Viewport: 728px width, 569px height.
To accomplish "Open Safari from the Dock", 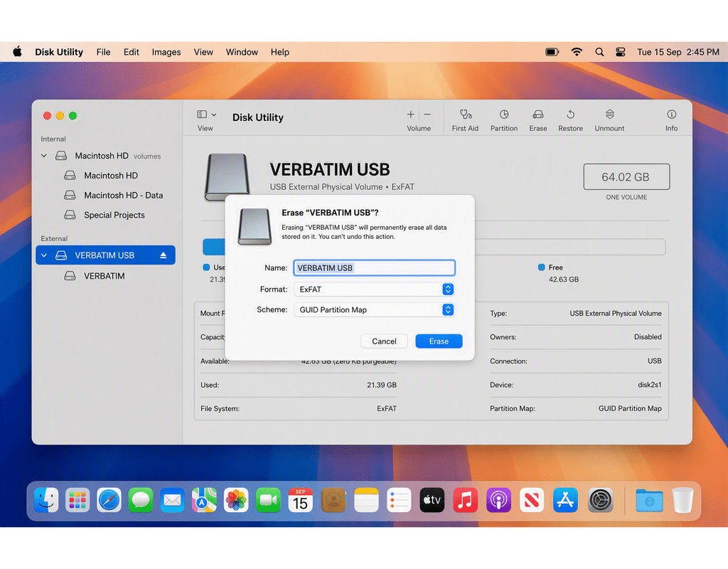I will click(109, 500).
